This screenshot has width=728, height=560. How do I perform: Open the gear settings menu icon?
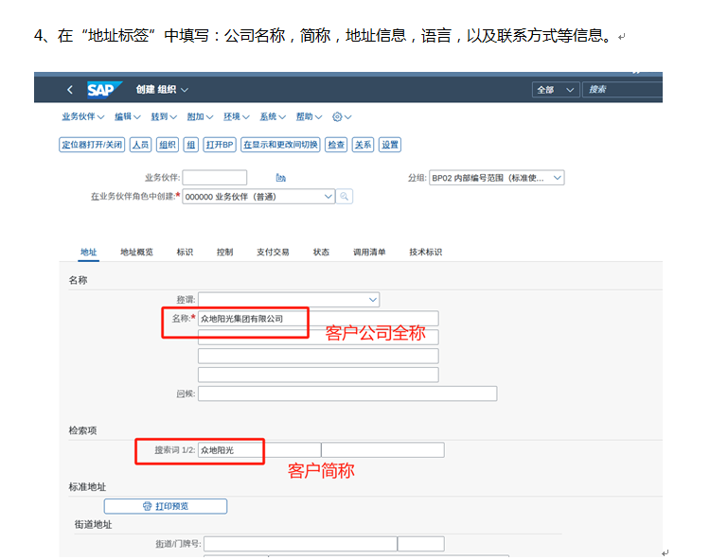[341, 117]
